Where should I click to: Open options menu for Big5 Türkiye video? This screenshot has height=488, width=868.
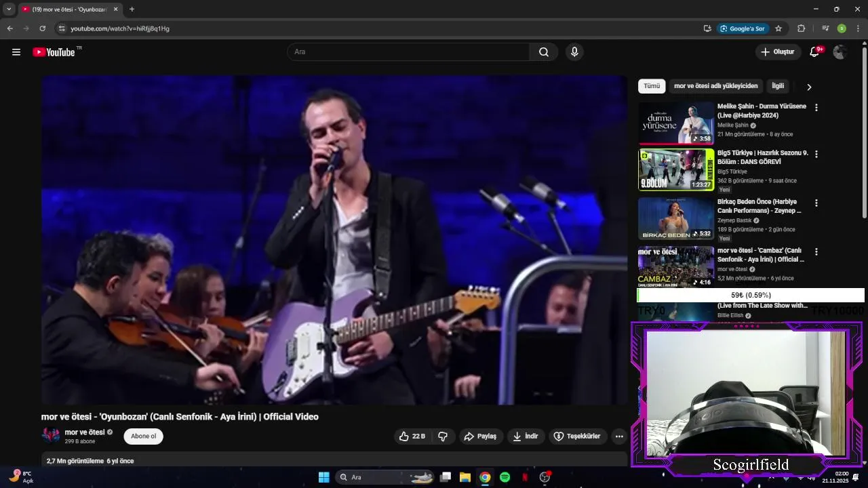coord(816,155)
